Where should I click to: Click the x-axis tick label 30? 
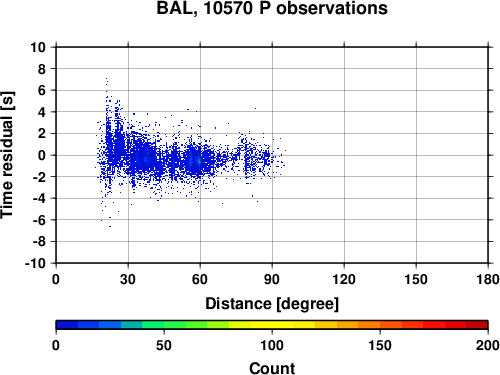[128, 279]
